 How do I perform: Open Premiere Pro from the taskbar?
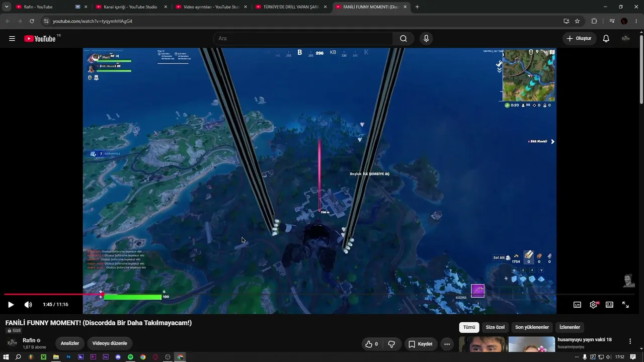[93, 357]
